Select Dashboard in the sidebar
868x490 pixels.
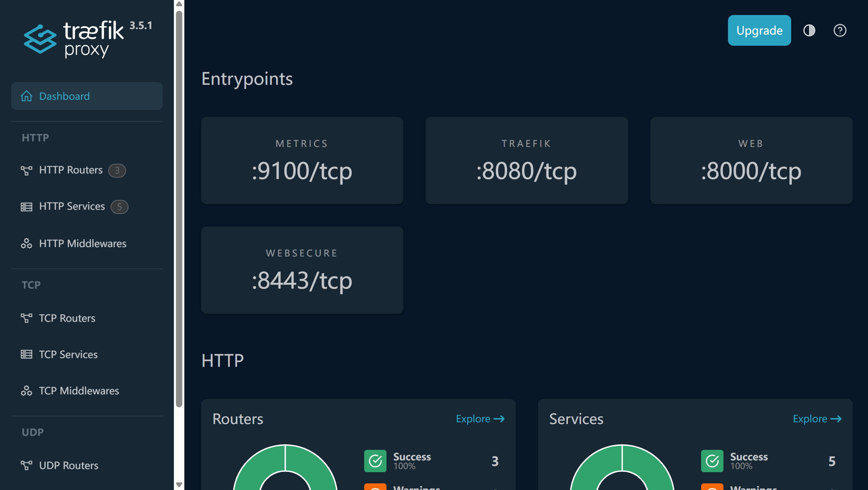coord(64,96)
